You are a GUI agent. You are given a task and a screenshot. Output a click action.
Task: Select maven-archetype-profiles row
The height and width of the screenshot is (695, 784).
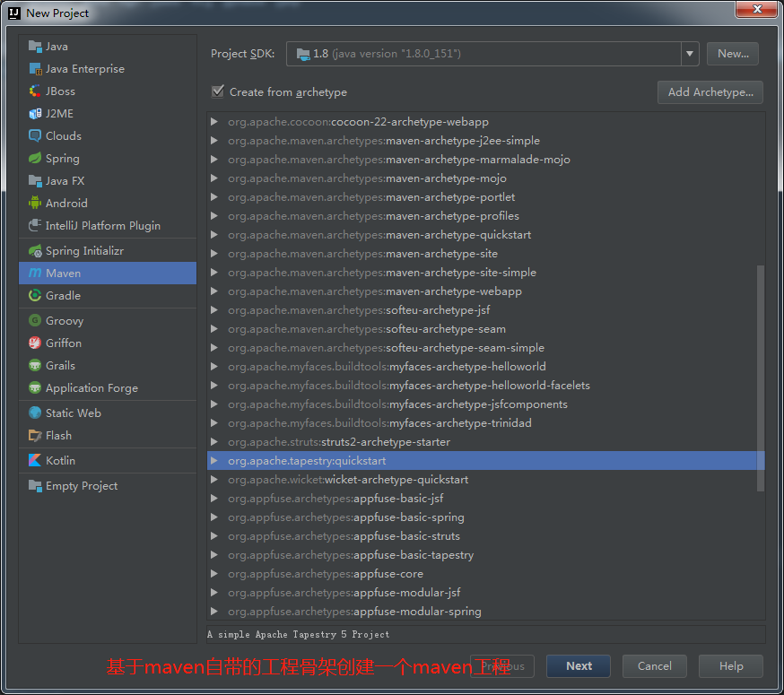(x=486, y=216)
